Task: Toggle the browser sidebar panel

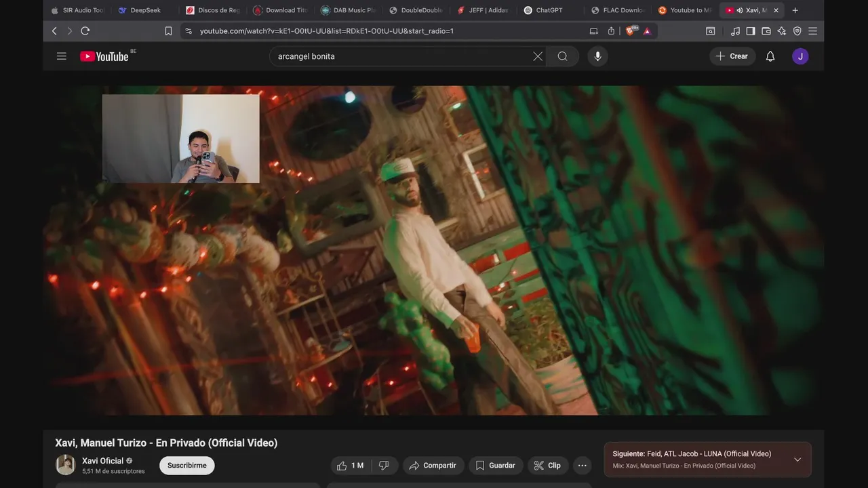Action: [751, 31]
